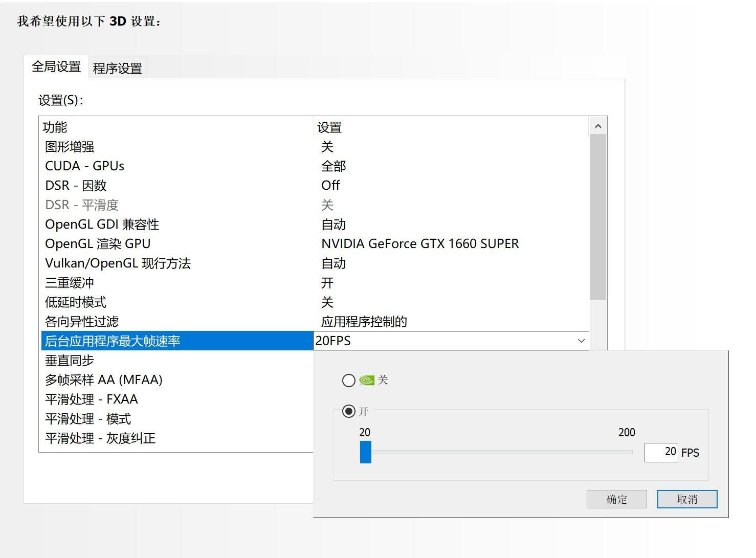Click the FPS slider thumb at 20

(366, 452)
